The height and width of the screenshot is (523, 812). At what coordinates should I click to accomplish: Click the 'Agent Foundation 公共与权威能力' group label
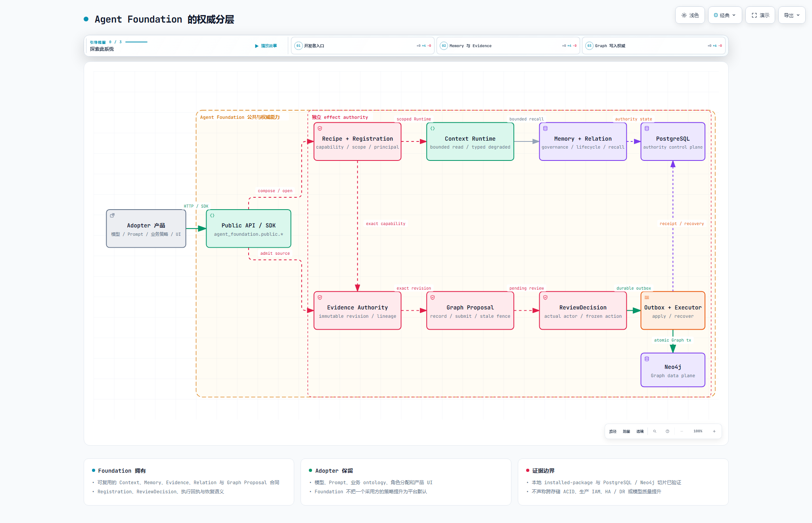[240, 117]
